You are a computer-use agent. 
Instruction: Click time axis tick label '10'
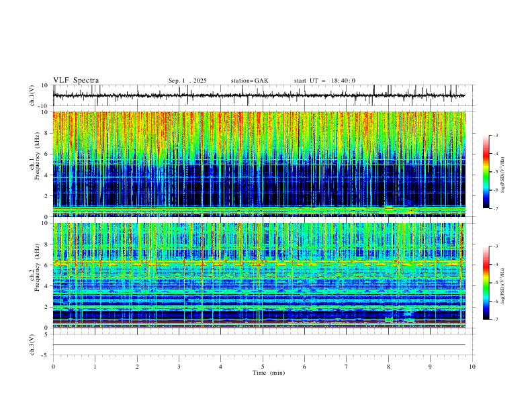coord(472,367)
